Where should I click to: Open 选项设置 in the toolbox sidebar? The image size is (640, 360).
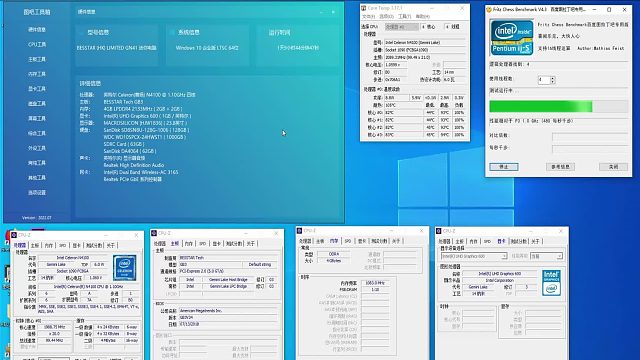pos(37,192)
